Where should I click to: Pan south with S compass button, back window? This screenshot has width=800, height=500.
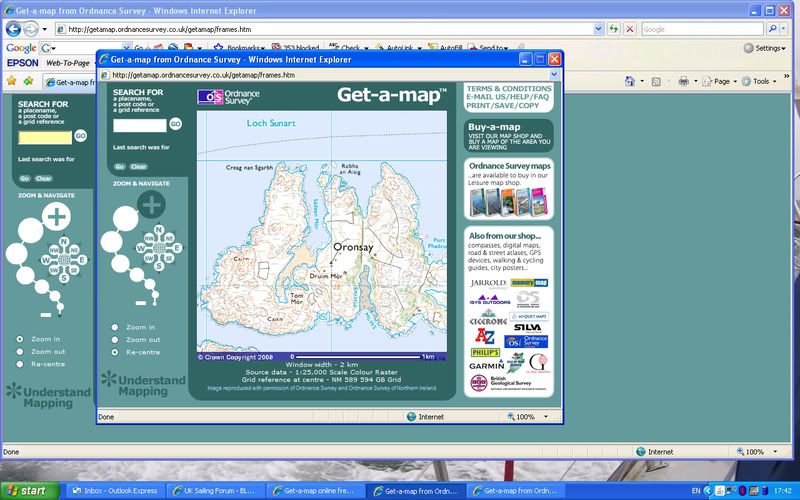pos(64,278)
